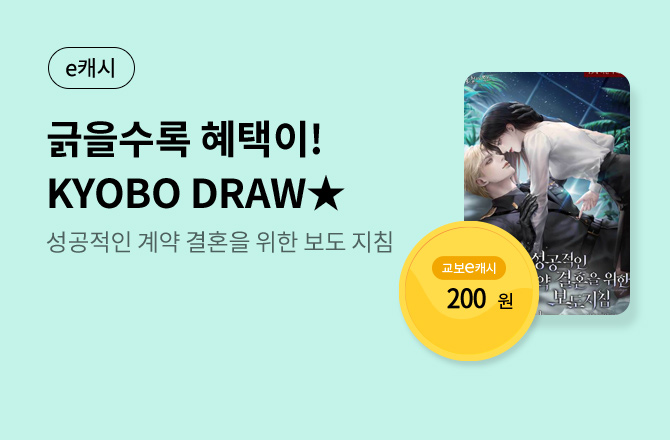Click the KYOBO DRAW title text
The width and height of the screenshot is (670, 440).
pos(176,194)
